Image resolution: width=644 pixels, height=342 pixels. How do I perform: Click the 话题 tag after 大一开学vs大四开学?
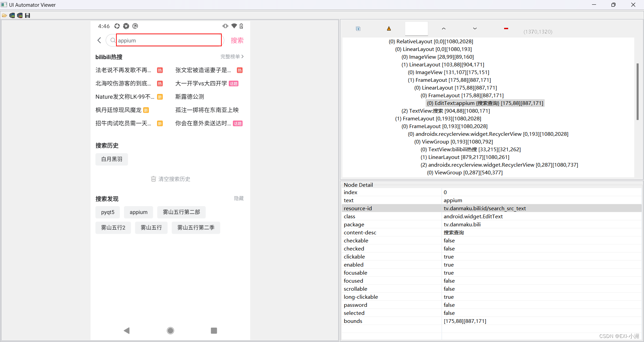pyautogui.click(x=233, y=84)
